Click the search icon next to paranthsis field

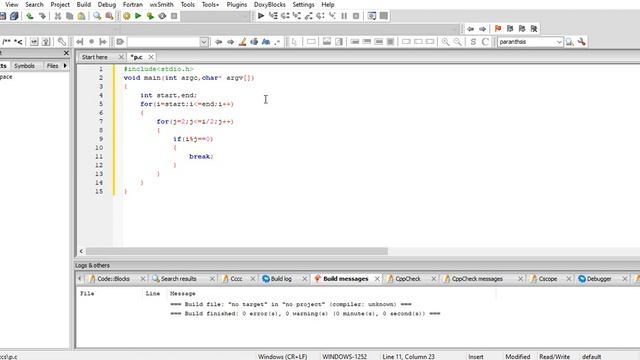[x=570, y=42]
